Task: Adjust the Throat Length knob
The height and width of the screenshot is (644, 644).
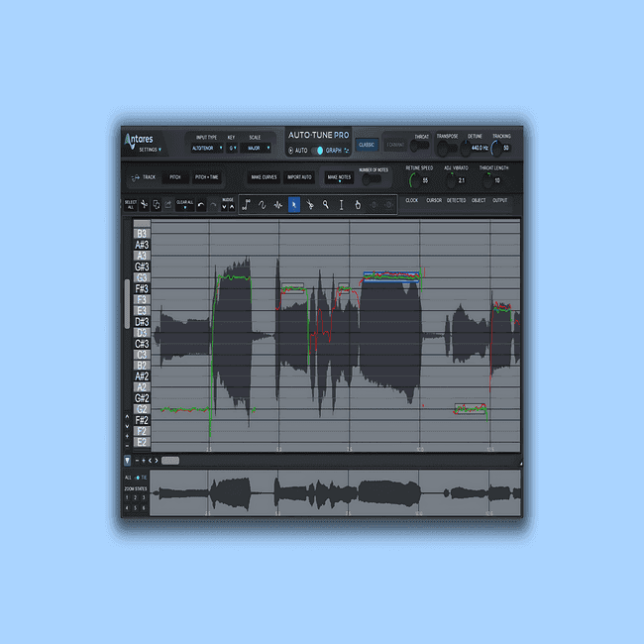Action: 487,180
